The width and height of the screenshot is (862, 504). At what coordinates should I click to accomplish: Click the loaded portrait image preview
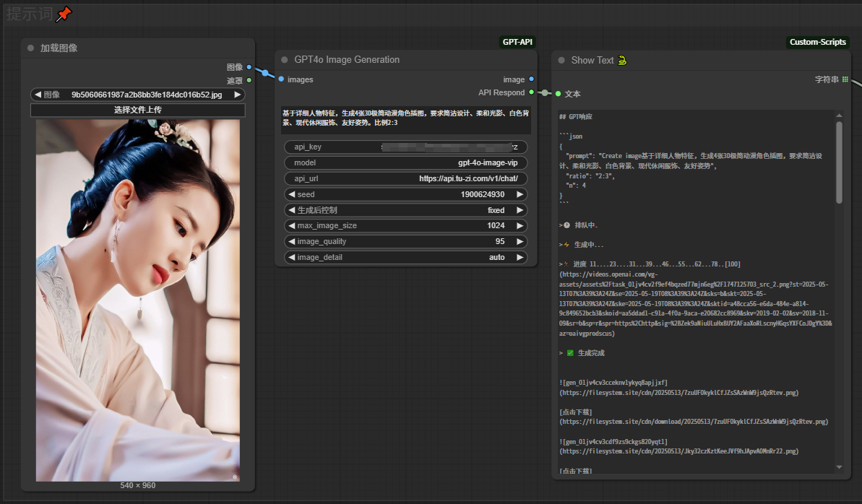pos(137,300)
